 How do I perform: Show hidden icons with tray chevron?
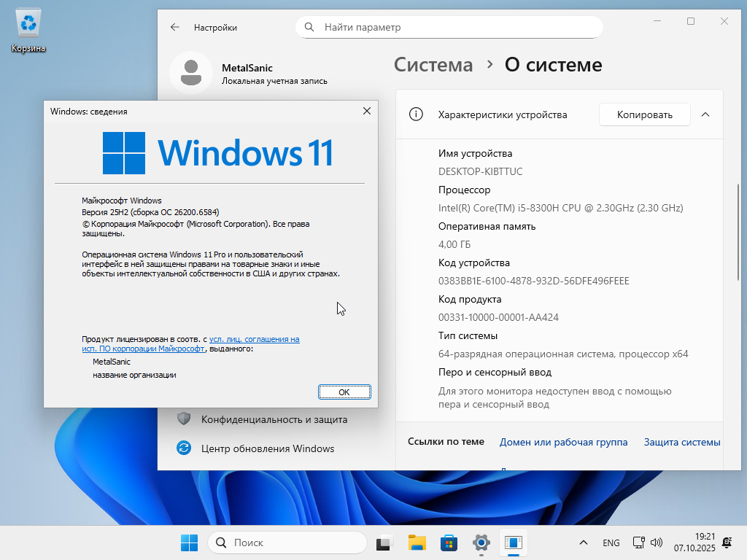coord(583,542)
